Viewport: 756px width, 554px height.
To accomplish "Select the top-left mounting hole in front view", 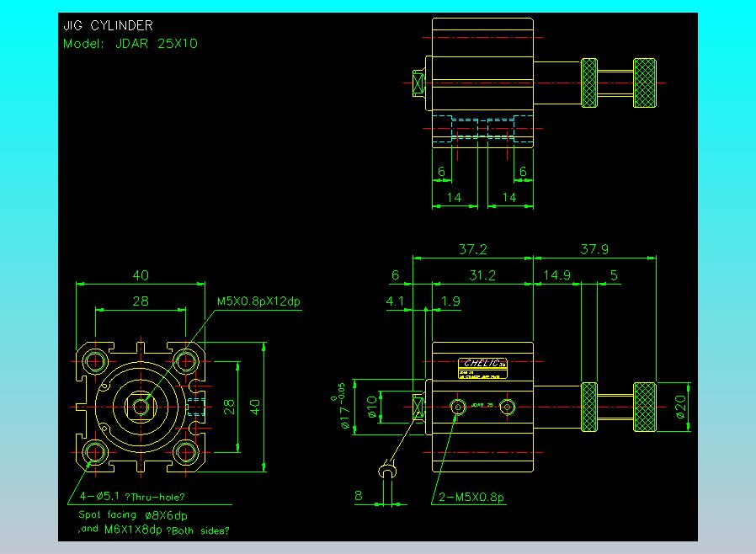I will click(95, 361).
